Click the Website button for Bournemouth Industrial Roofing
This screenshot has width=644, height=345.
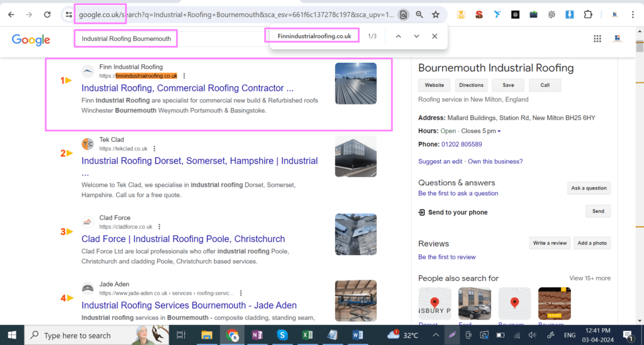point(434,85)
